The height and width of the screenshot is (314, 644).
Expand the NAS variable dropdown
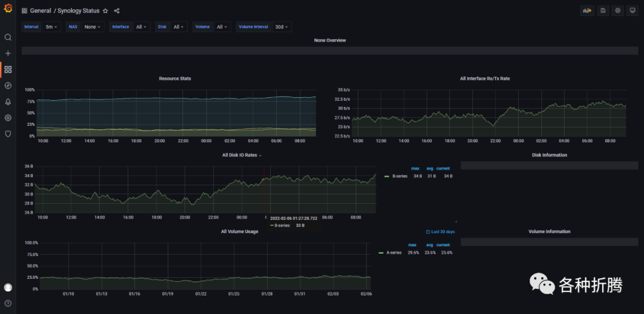coord(92,27)
